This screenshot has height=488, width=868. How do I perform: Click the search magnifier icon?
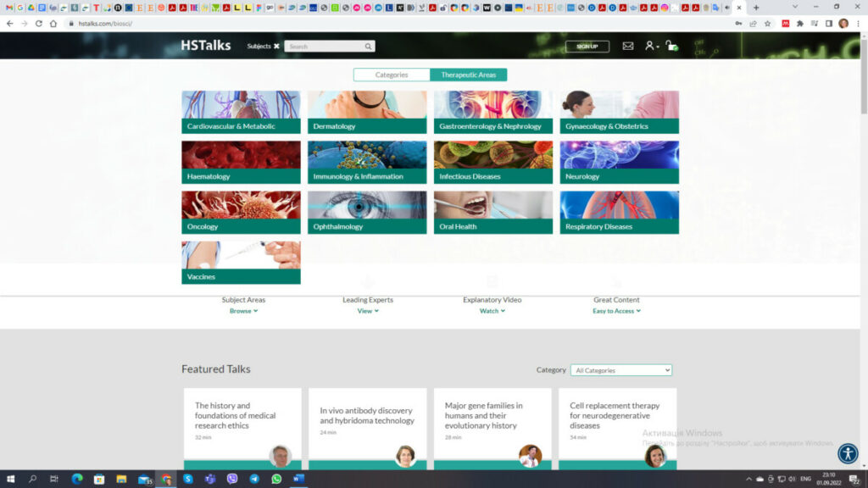368,47
